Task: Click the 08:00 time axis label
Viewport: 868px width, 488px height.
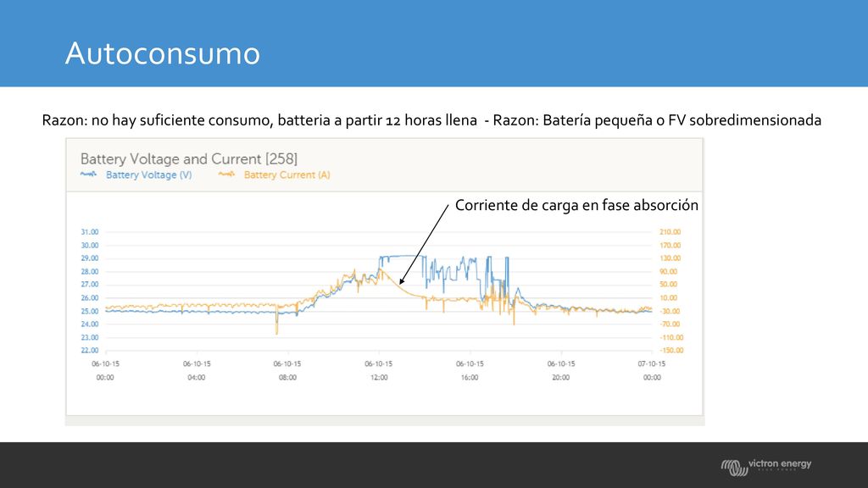Action: [x=287, y=377]
